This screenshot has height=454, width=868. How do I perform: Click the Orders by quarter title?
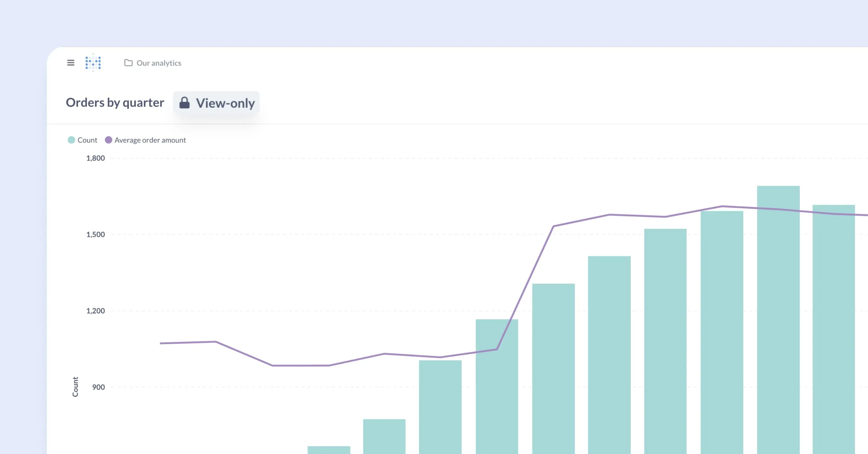(x=115, y=103)
